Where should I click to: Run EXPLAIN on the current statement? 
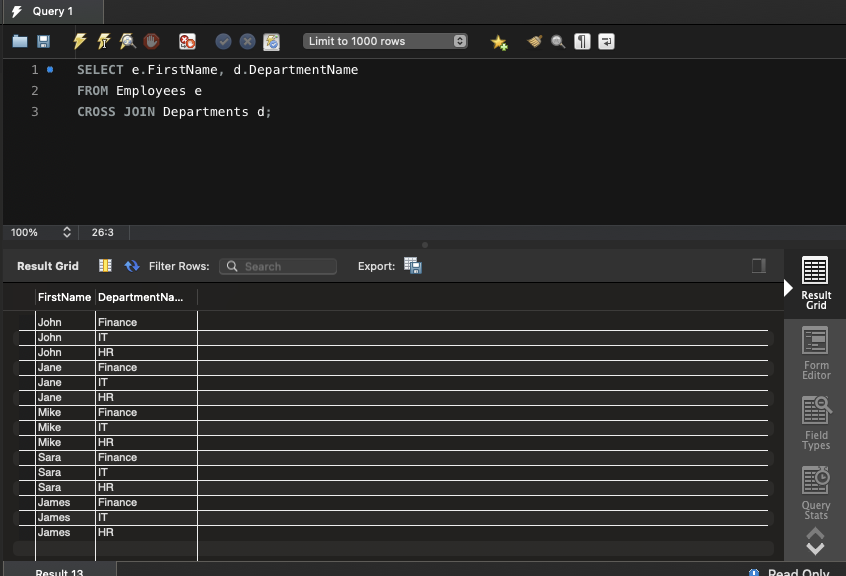(x=128, y=42)
